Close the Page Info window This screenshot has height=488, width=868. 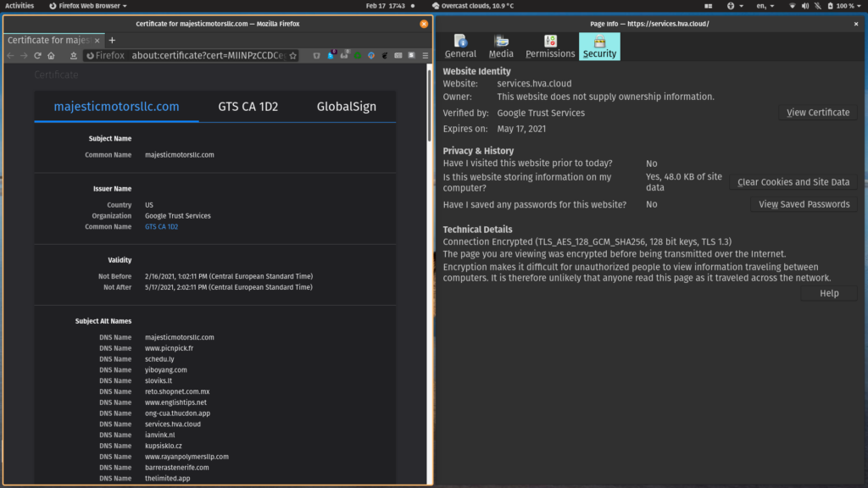[856, 24]
